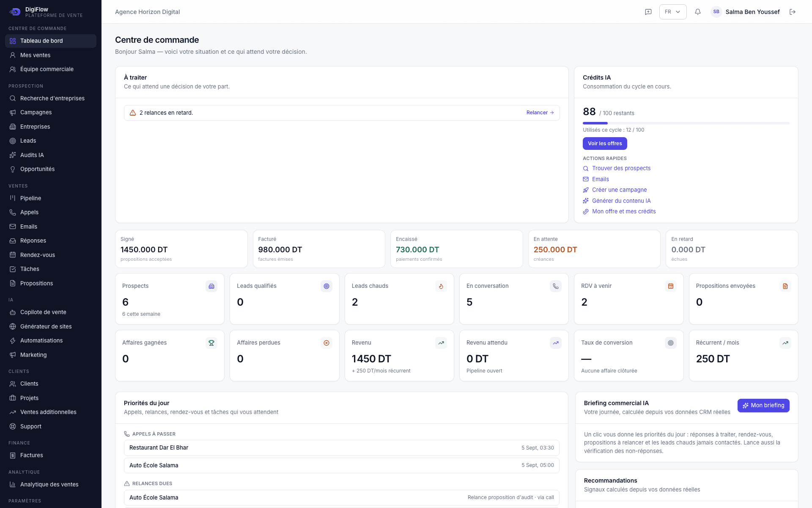812x508 pixels.
Task: Click the envelope icon in Actions rapides
Action: (586, 179)
